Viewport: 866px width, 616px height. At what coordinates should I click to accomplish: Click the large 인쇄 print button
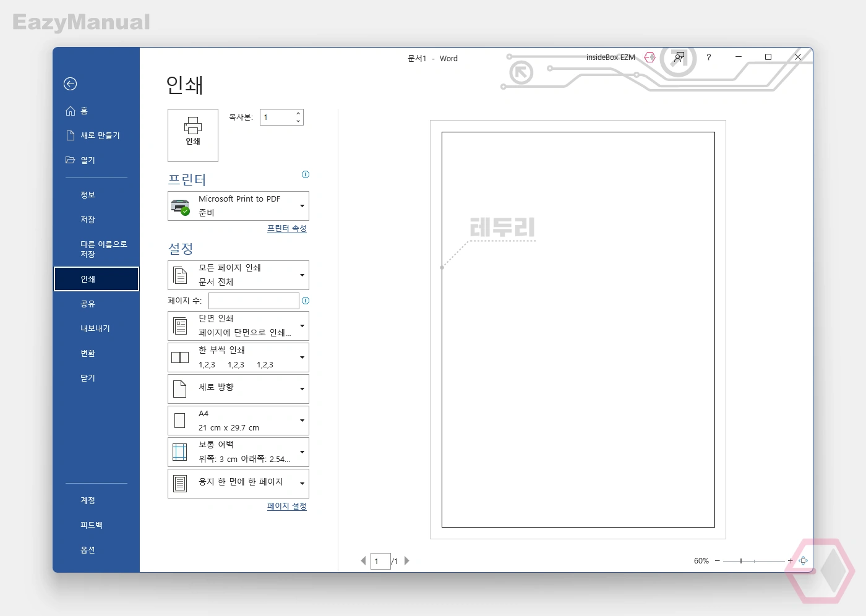coord(193,135)
